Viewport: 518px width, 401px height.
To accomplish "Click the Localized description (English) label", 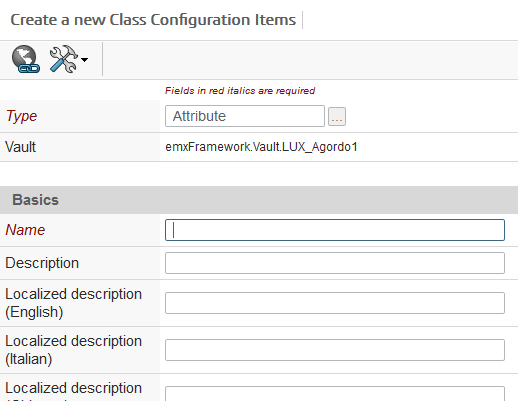I will (x=74, y=303).
